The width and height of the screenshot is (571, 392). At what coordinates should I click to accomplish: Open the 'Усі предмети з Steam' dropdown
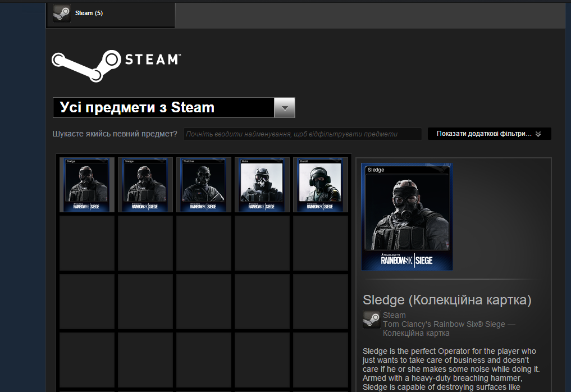tap(173, 107)
